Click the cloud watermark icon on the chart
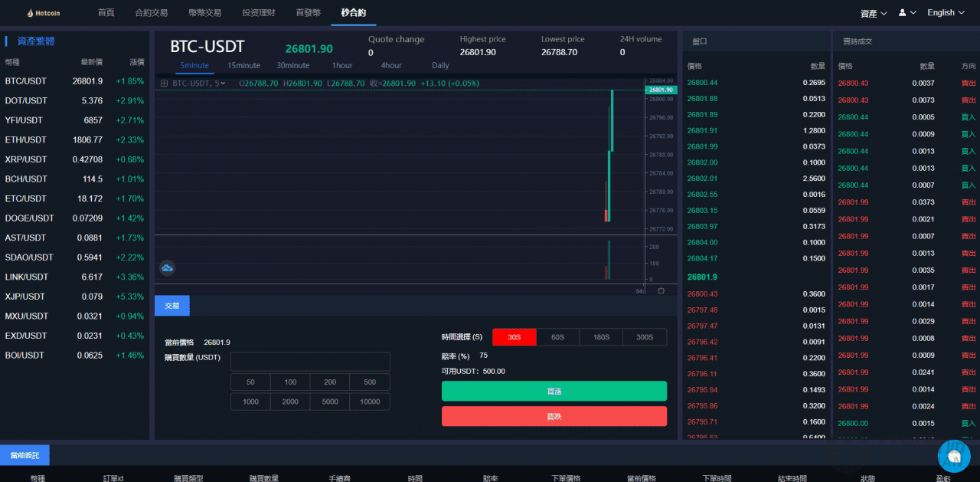 point(167,268)
